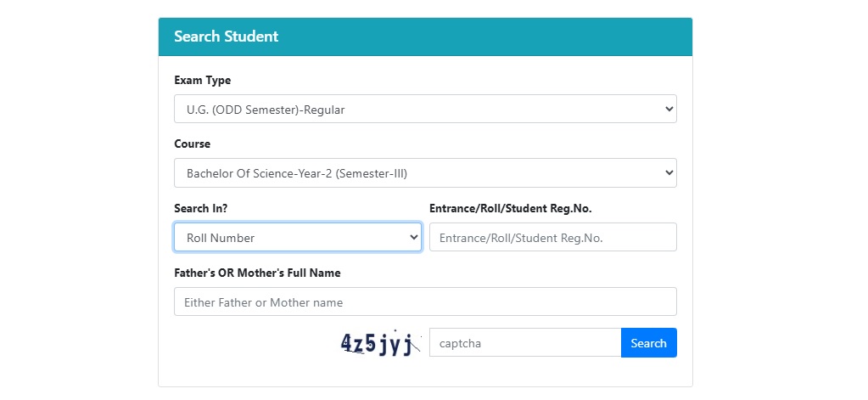Click the Entrance/Roll/Student Reg.No. label
This screenshot has width=868, height=400.
coord(511,208)
